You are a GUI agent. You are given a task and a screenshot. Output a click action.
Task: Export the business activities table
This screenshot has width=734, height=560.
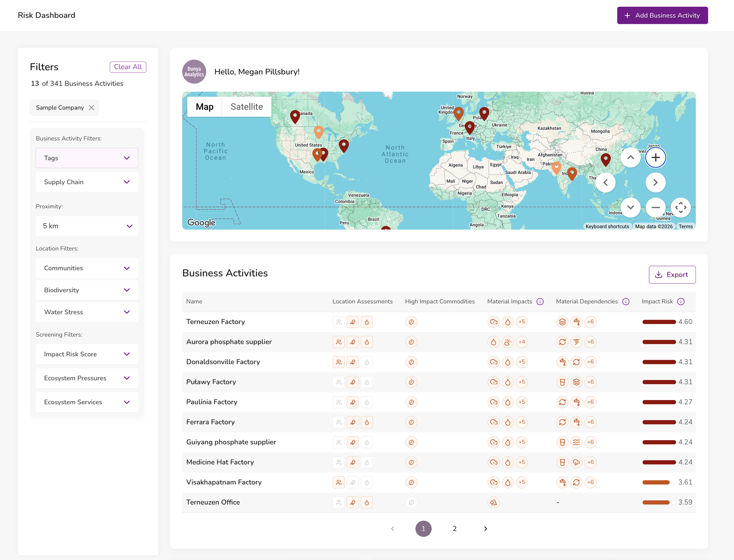tap(672, 275)
